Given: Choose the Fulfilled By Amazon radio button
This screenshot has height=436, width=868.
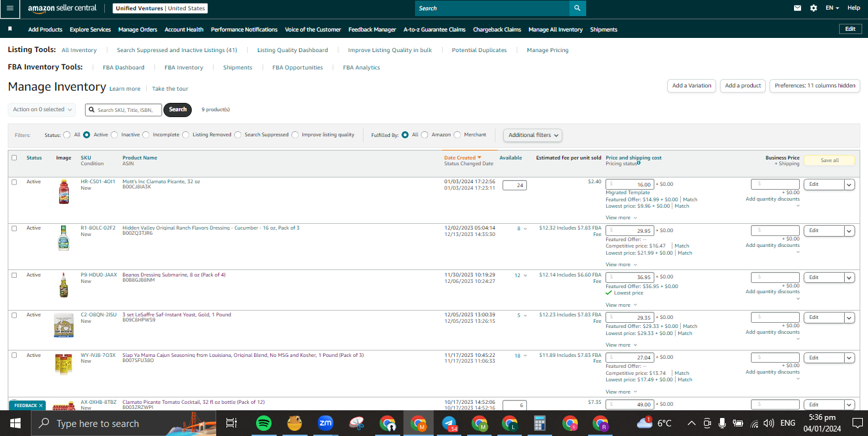Looking at the screenshot, I should coord(425,135).
